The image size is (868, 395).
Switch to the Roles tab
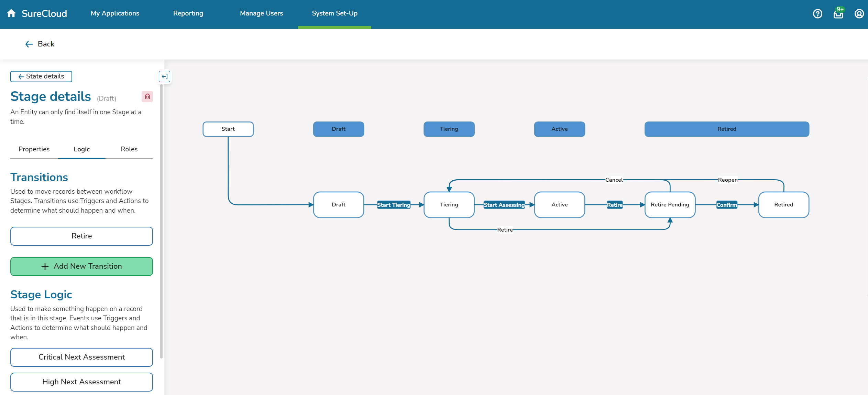[129, 149]
